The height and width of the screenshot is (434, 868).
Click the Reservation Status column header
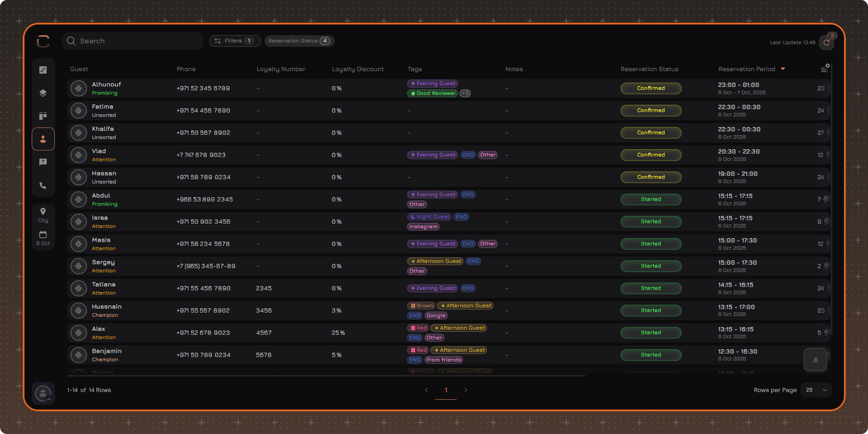point(649,69)
